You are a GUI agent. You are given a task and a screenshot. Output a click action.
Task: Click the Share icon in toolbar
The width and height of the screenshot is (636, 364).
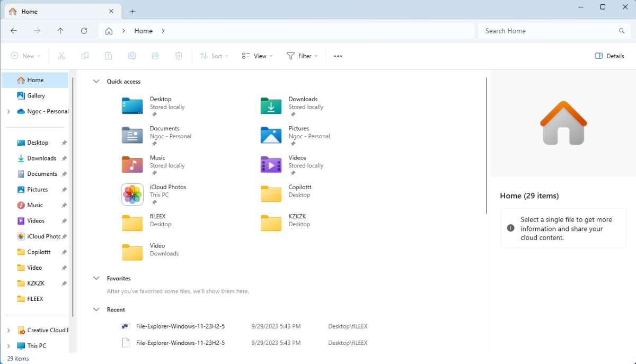[155, 56]
